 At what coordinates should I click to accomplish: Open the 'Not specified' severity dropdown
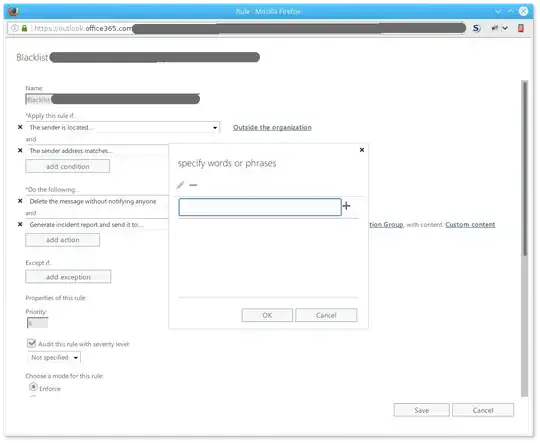point(54,358)
